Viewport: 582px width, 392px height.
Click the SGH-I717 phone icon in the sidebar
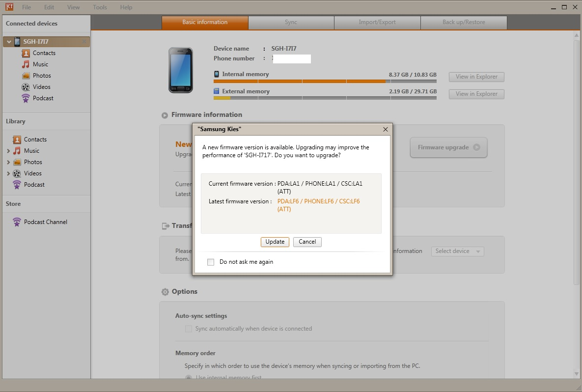(17, 42)
